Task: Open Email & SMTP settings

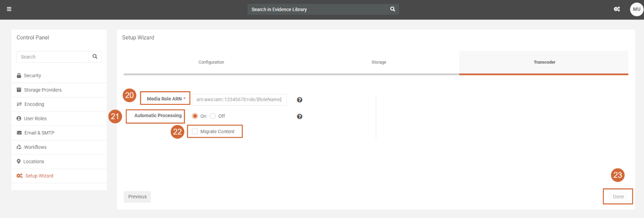Action: pyautogui.click(x=39, y=133)
